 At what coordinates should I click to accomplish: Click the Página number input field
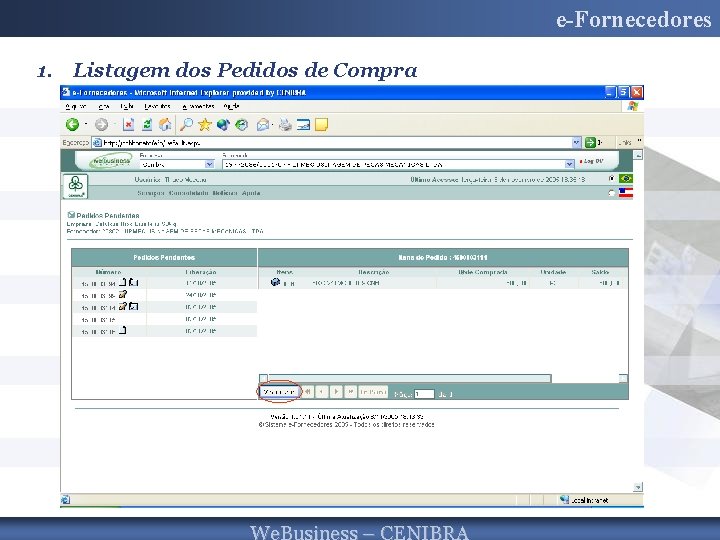point(424,394)
